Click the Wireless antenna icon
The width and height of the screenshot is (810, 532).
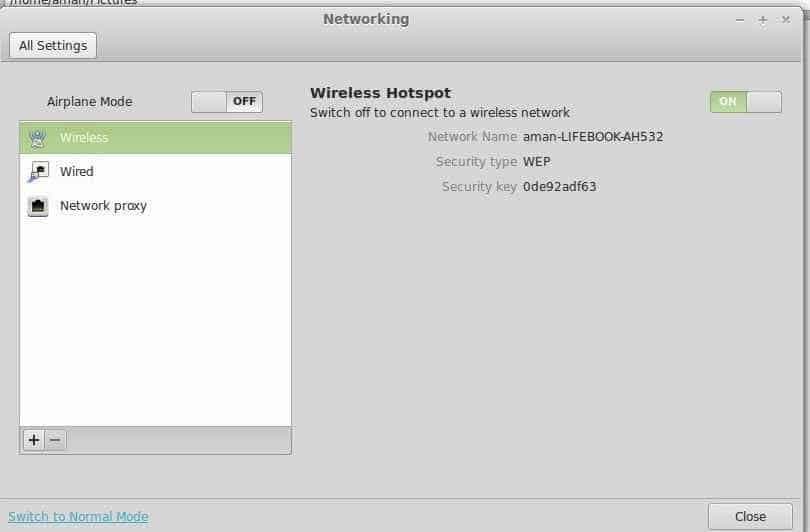[37, 138]
